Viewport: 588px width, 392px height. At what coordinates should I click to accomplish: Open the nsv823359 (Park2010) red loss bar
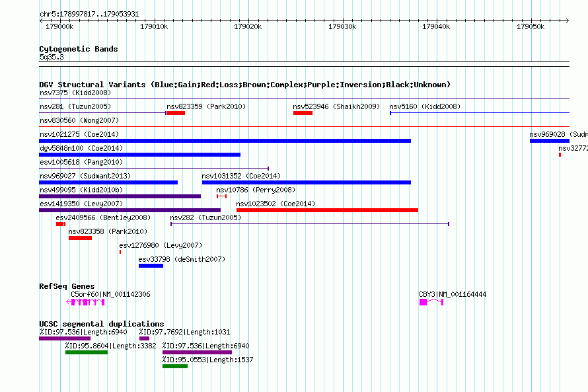(176, 113)
